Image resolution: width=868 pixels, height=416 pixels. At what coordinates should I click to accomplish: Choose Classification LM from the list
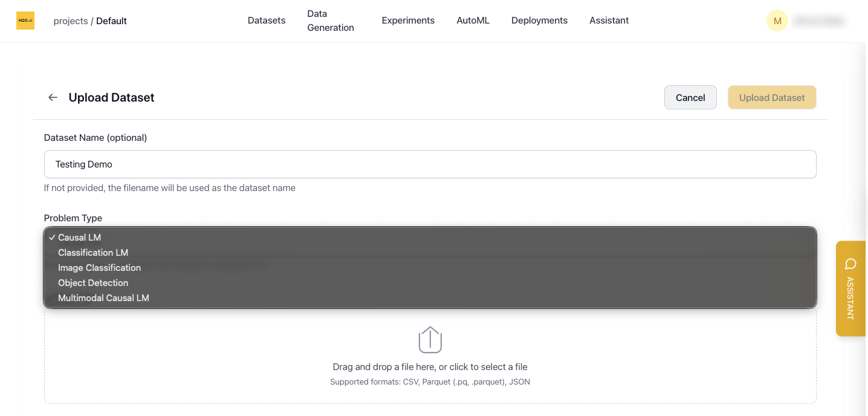click(x=430, y=253)
